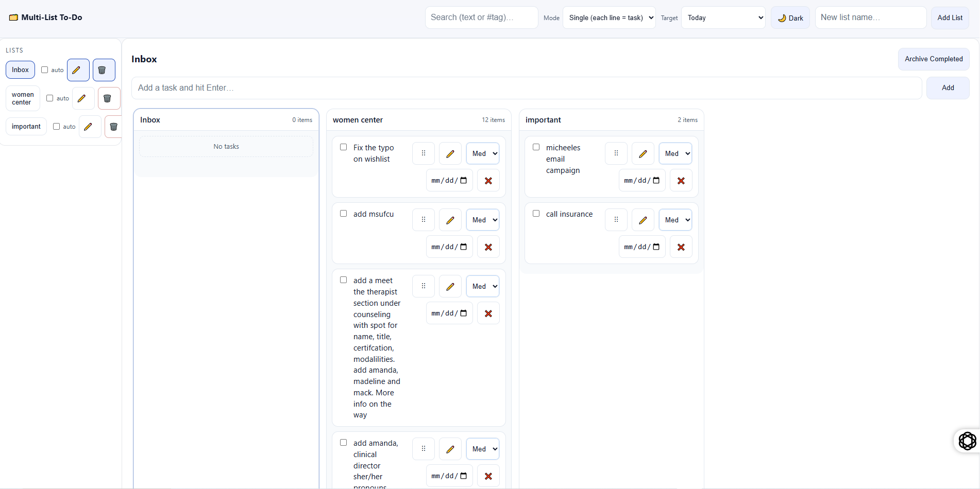Delete the add a meet the therapist task
The width and height of the screenshot is (980, 489).
pos(488,313)
